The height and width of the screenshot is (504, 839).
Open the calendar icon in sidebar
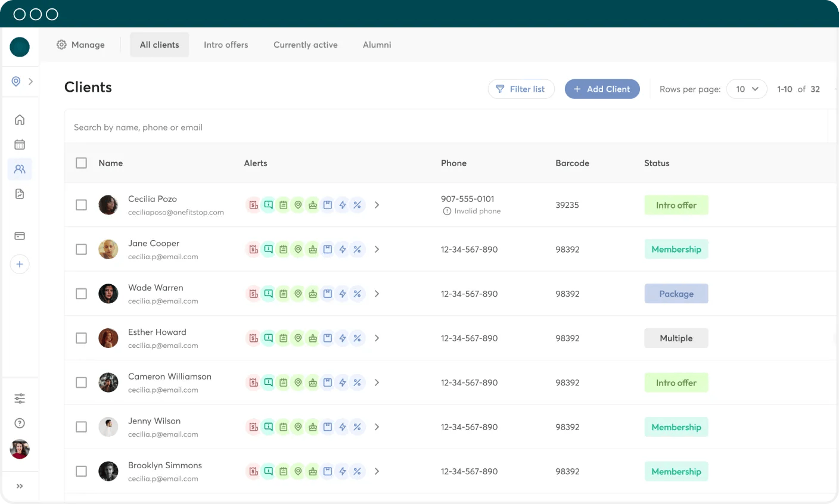tap(20, 145)
